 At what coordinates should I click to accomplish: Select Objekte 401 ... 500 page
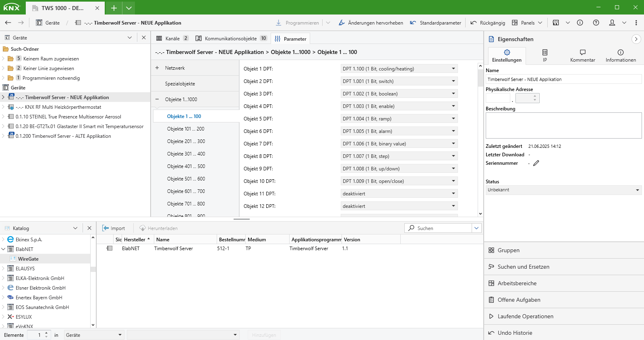tap(186, 166)
